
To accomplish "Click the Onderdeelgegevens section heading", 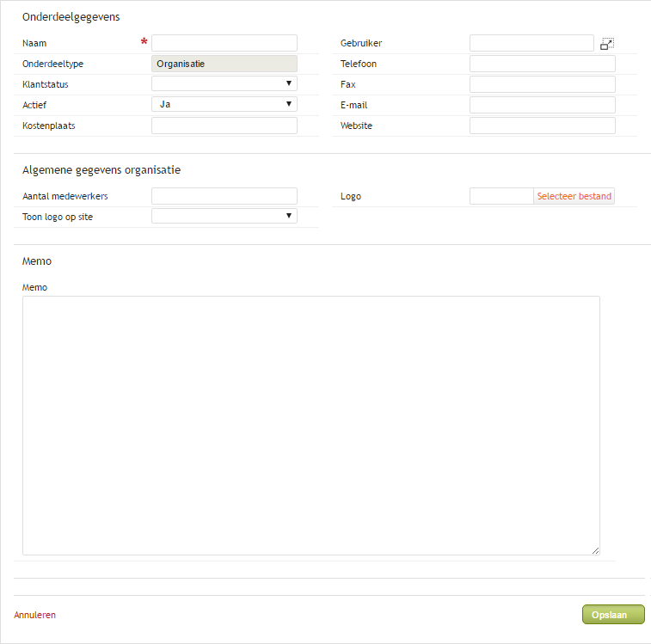I will click(x=71, y=17).
